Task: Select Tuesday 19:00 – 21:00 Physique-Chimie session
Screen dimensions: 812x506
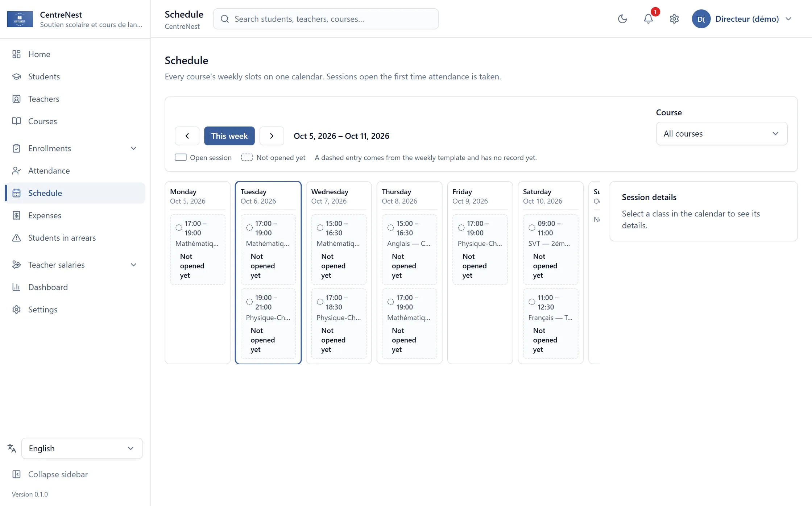Action: pos(268,324)
